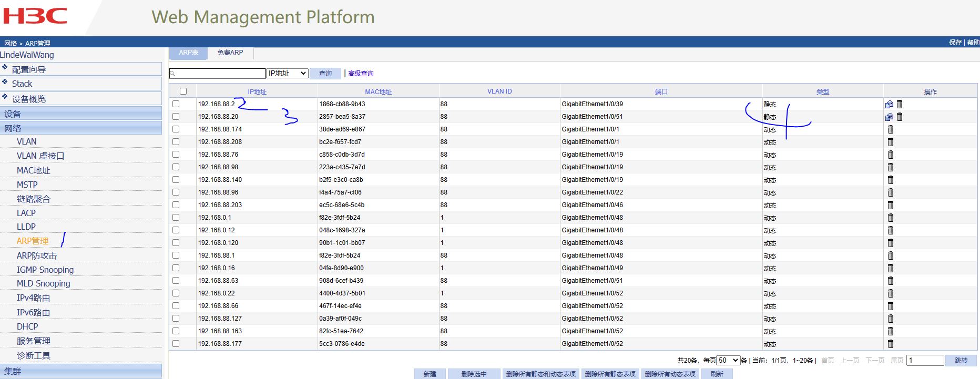Image resolution: width=980 pixels, height=379 pixels.
Task: Open the 高级查询 advanced search link
Action: 361,74
